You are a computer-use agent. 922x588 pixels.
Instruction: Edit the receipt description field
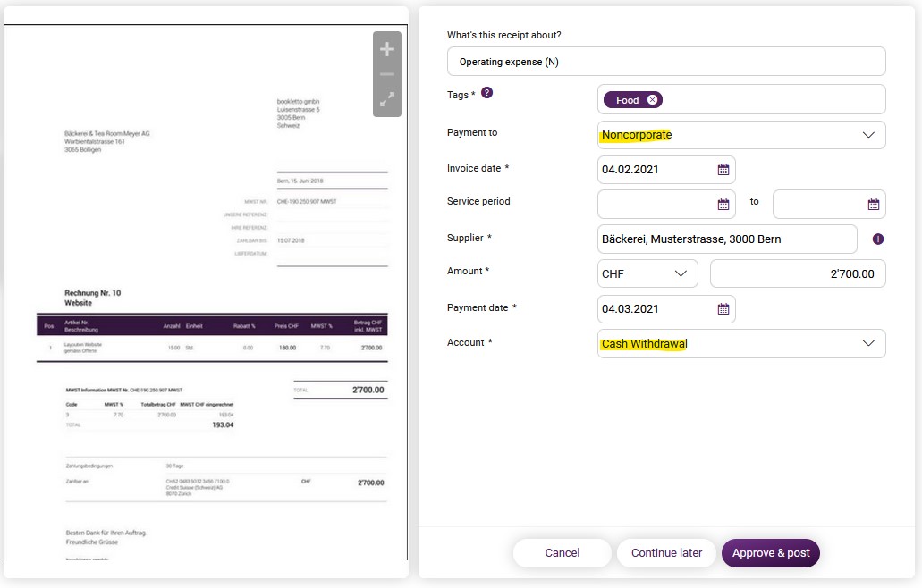click(666, 62)
